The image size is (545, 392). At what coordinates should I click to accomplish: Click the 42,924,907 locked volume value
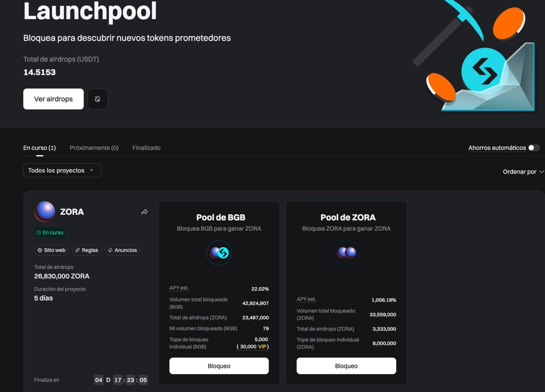coord(255,303)
